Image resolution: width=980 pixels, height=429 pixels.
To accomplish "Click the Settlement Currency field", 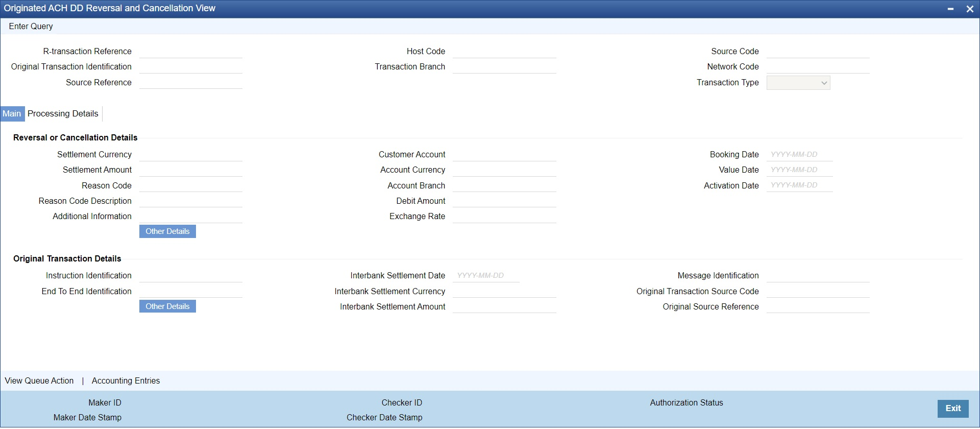I will (191, 155).
